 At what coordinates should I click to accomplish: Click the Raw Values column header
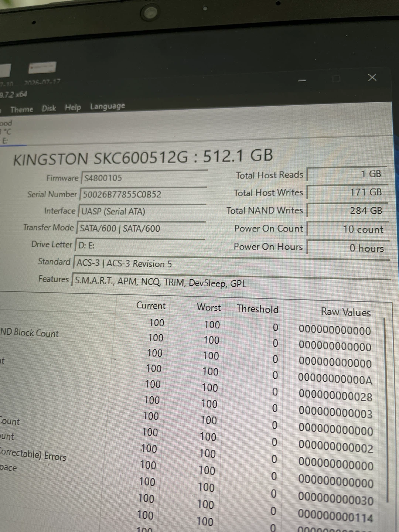point(346,312)
